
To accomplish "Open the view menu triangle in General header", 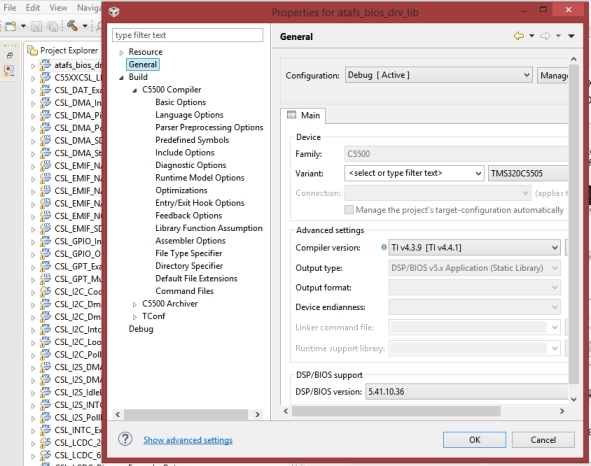I will pyautogui.click(x=571, y=36).
